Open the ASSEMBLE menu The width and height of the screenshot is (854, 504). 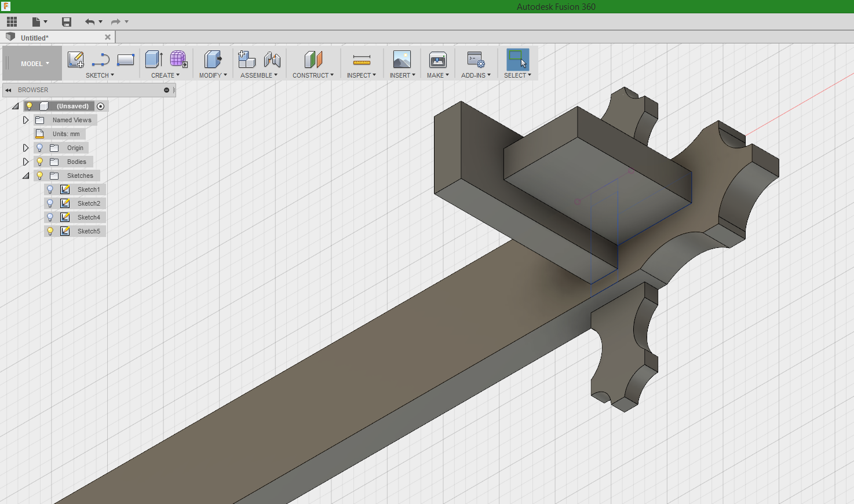coord(259,75)
